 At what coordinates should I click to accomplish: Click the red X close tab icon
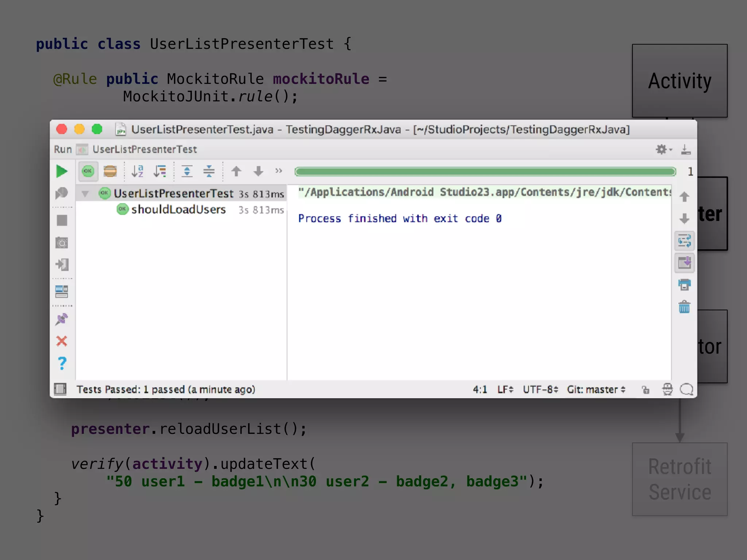click(62, 341)
